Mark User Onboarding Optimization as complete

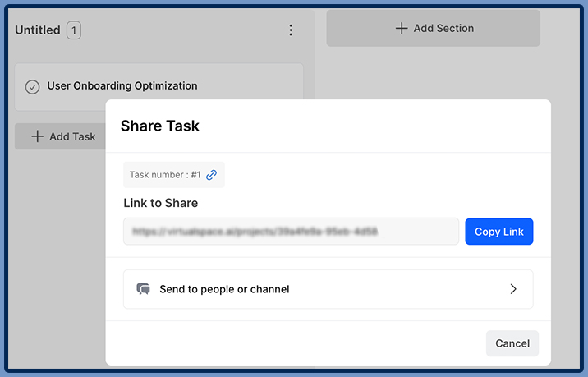[x=33, y=86]
